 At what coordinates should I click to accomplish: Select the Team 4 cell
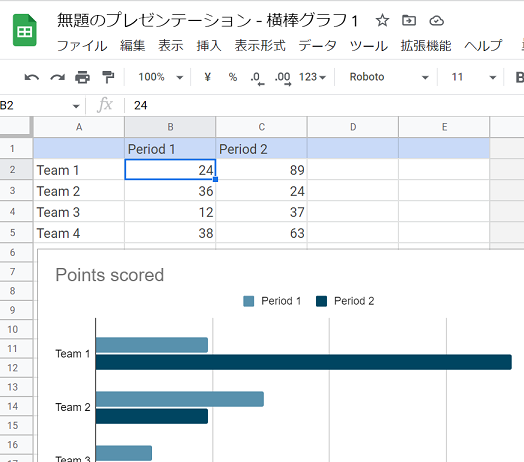tap(79, 233)
